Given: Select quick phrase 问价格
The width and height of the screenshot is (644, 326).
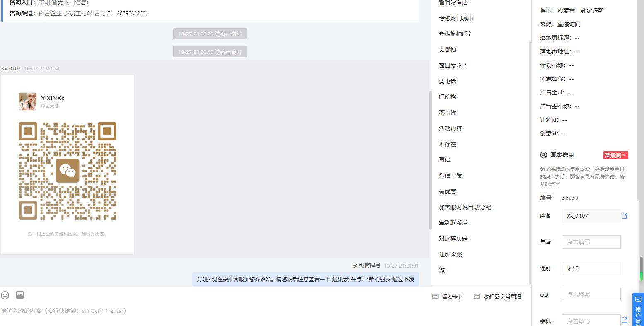Looking at the screenshot, I should tap(448, 97).
